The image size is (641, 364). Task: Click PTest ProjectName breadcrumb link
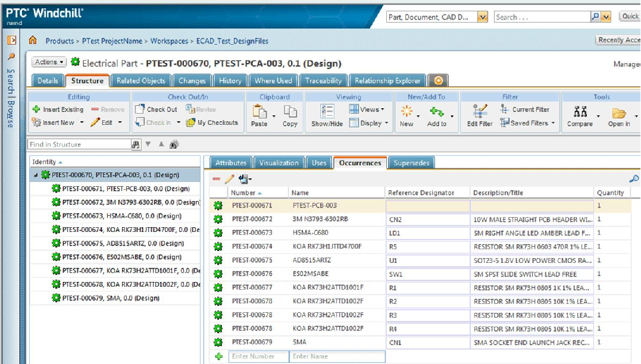(x=112, y=41)
